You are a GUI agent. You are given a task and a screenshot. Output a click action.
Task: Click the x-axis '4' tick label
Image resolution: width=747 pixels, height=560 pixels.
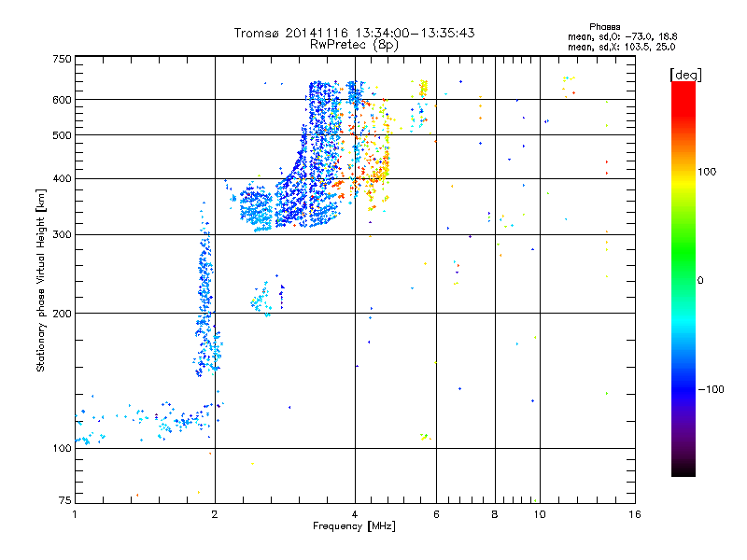(355, 514)
